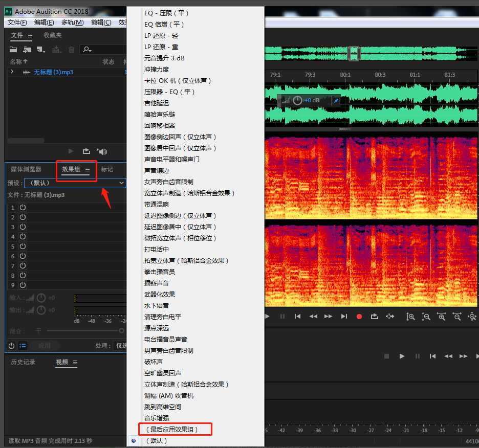The height and width of the screenshot is (448, 479).
Task: Open the Effects Rack panel menu icon
Action: [88, 169]
